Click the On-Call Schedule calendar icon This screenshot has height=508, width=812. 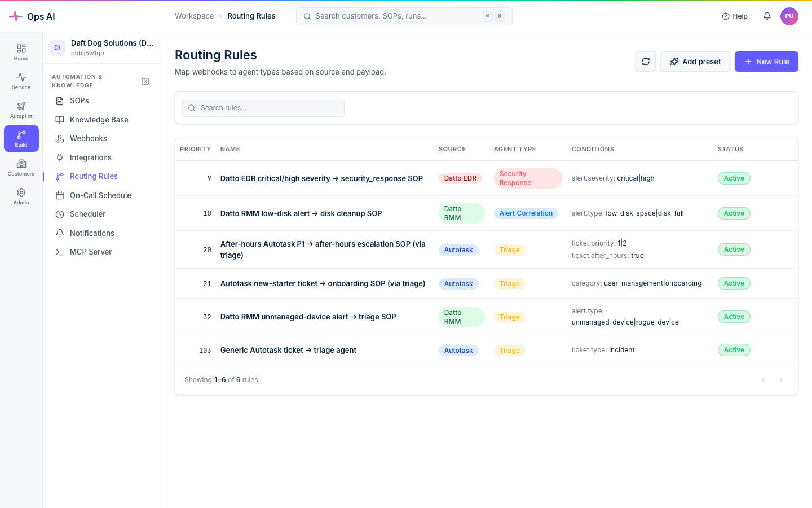click(60, 195)
